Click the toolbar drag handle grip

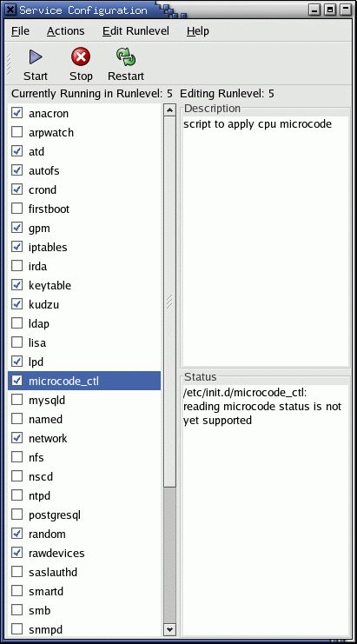(8, 64)
